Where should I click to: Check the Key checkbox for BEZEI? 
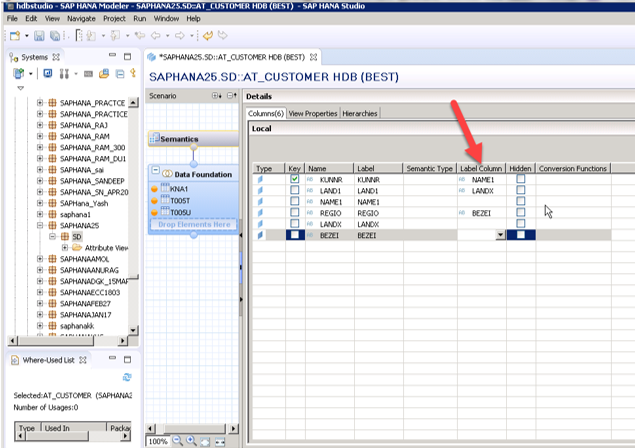[x=295, y=235]
